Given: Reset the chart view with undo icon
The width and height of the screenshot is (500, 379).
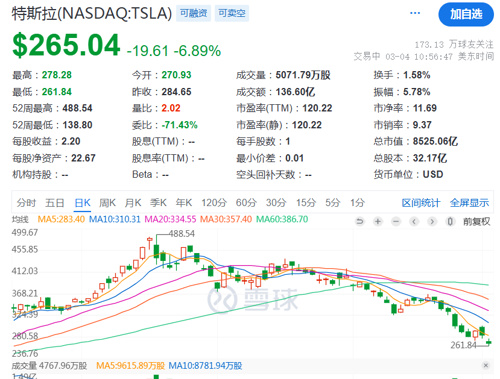Looking at the screenshot, I should pyautogui.click(x=360, y=221).
